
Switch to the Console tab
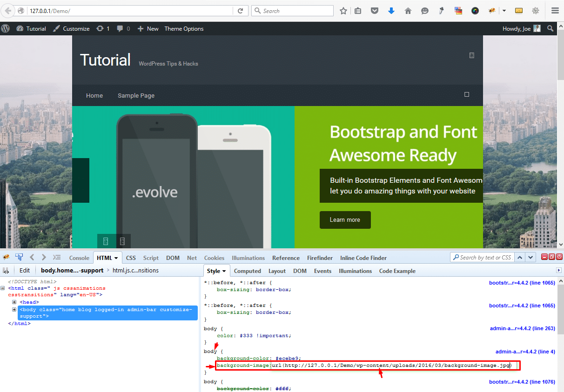click(x=79, y=258)
